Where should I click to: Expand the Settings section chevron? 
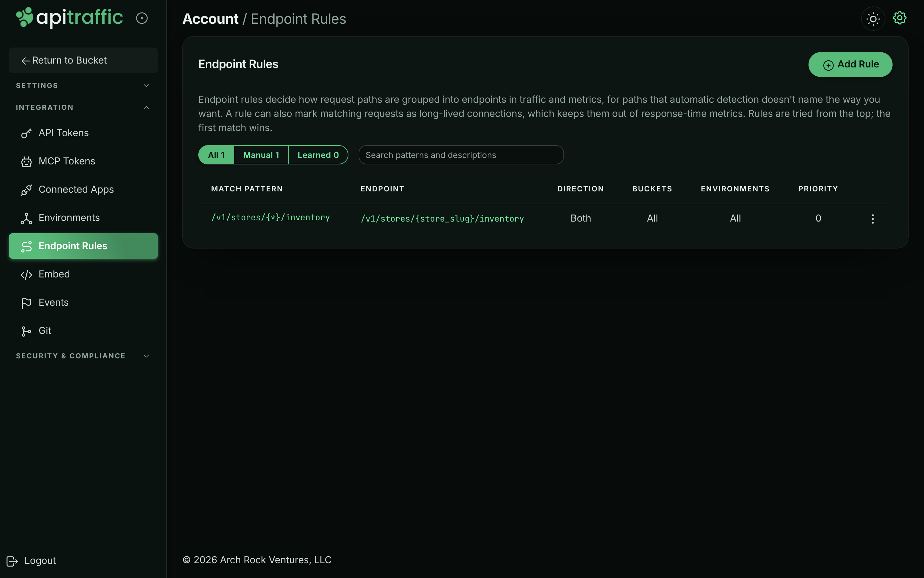(x=146, y=86)
